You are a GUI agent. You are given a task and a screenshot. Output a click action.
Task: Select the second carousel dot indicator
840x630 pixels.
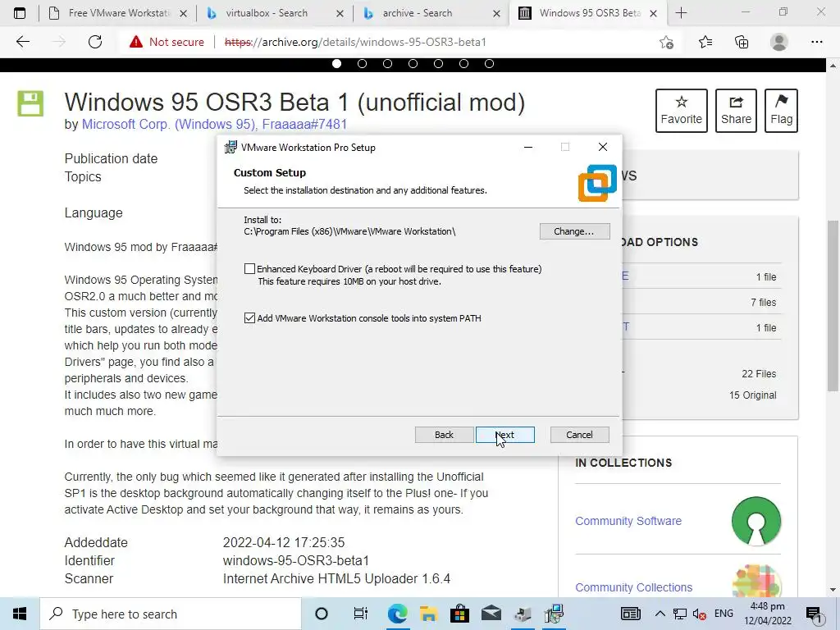362,64
